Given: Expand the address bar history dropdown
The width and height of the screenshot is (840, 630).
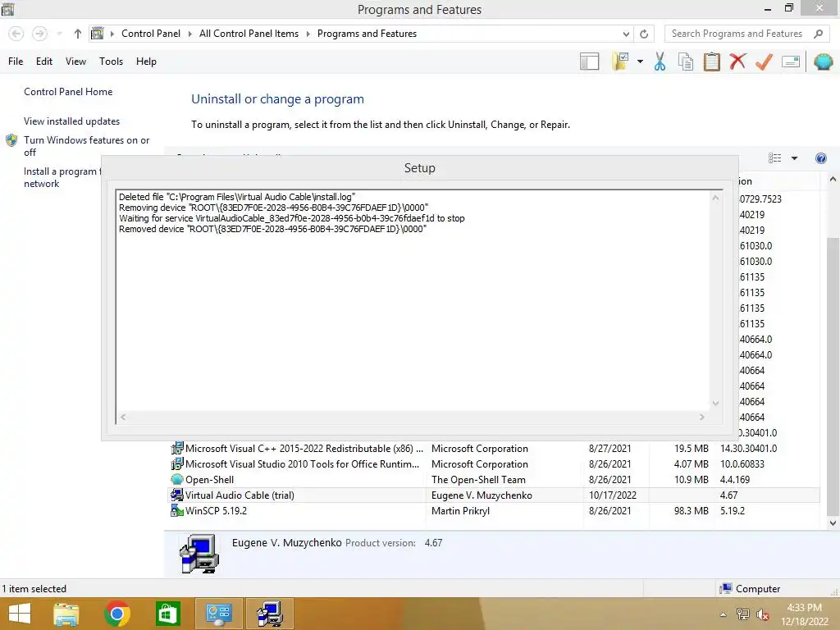Looking at the screenshot, I should [626, 34].
